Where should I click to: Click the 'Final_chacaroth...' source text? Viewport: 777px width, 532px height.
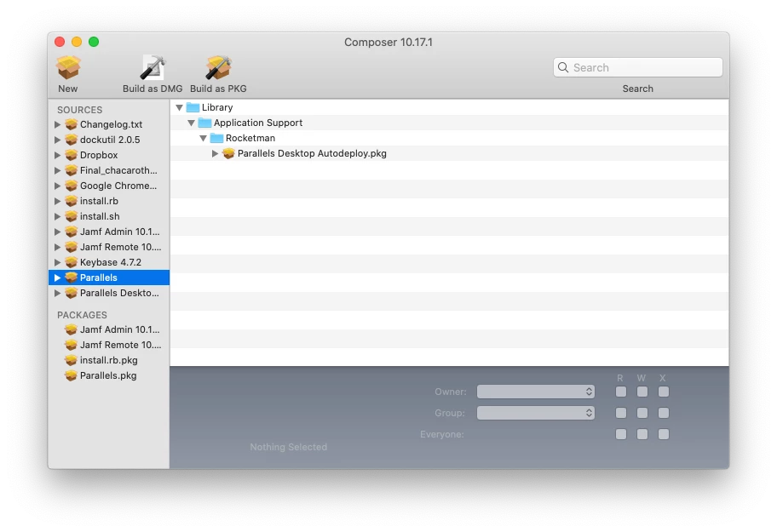coord(118,170)
